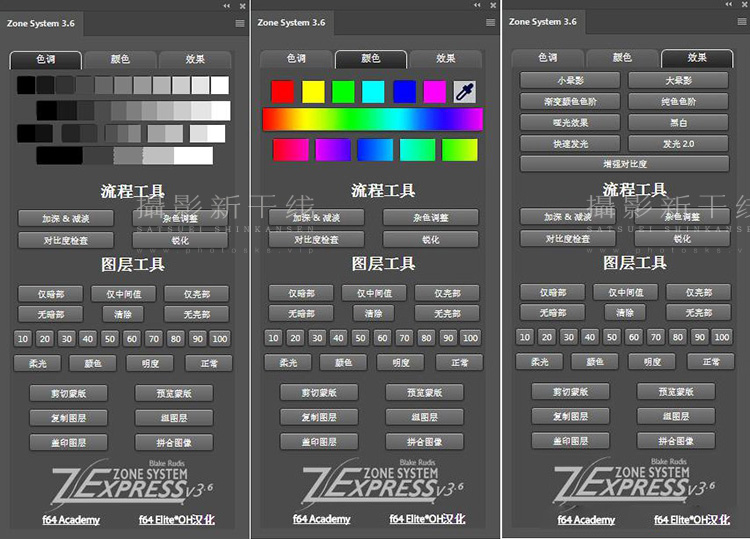Collapse the 效果 effects panel with the double-arrow icon
Image resolution: width=750 pixels, height=539 pixels.
pos(728,4)
